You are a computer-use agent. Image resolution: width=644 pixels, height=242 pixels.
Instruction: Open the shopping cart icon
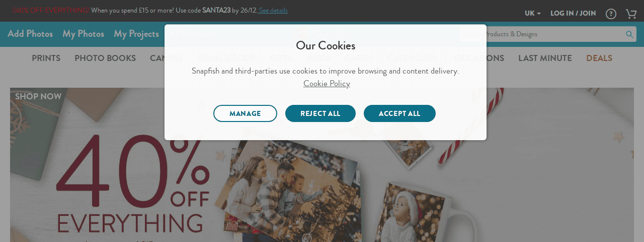(x=631, y=14)
